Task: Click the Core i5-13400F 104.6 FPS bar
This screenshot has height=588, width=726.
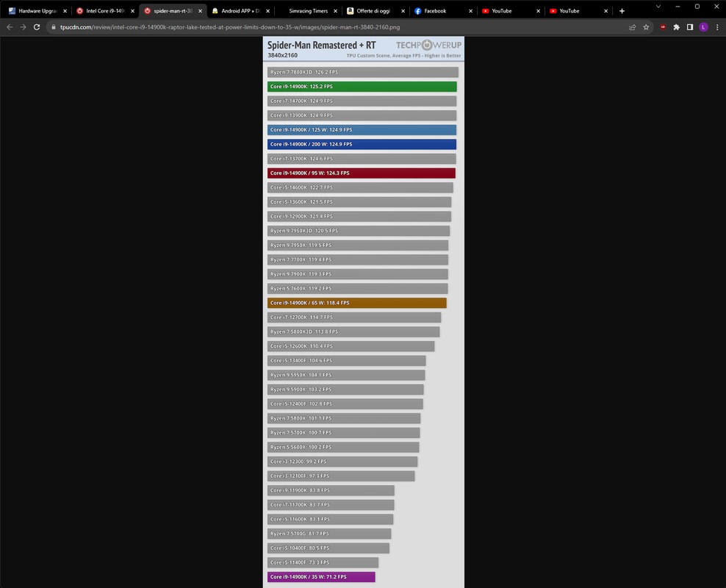Action: point(346,360)
